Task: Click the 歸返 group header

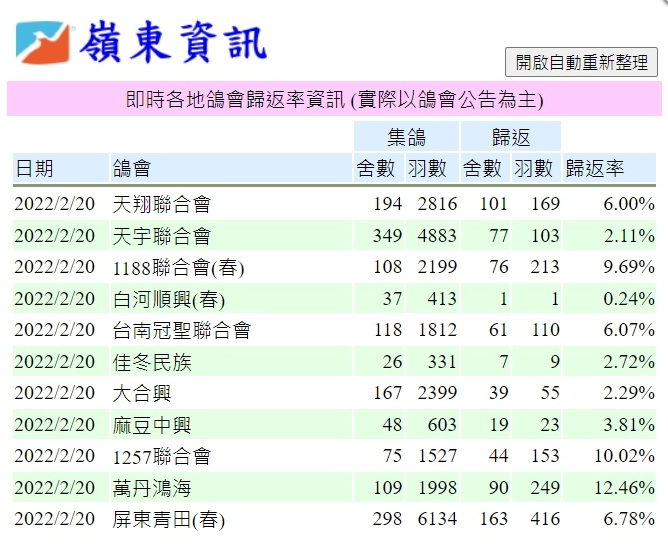Action: (x=510, y=138)
